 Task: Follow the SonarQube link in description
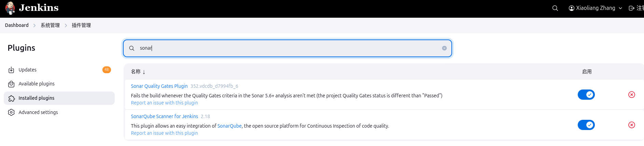[x=229, y=126]
